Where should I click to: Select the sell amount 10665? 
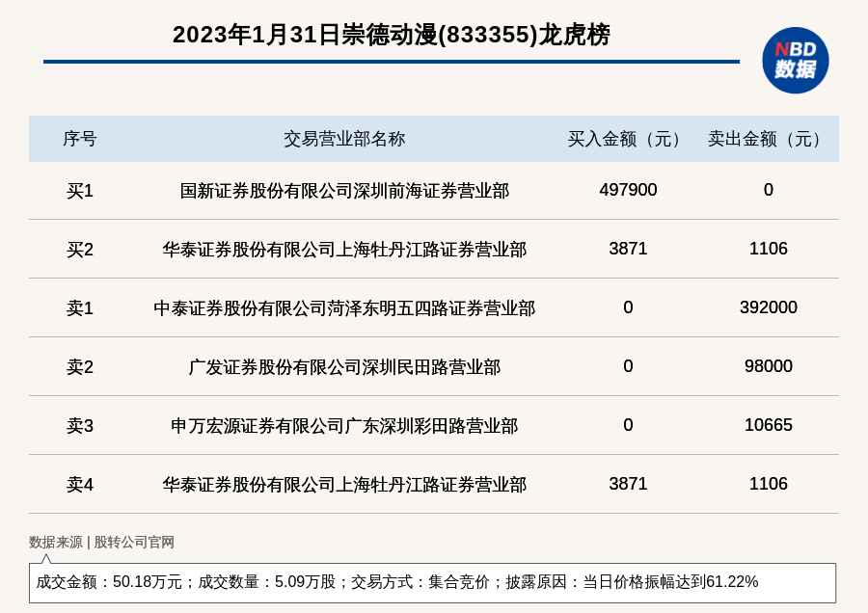point(769,425)
